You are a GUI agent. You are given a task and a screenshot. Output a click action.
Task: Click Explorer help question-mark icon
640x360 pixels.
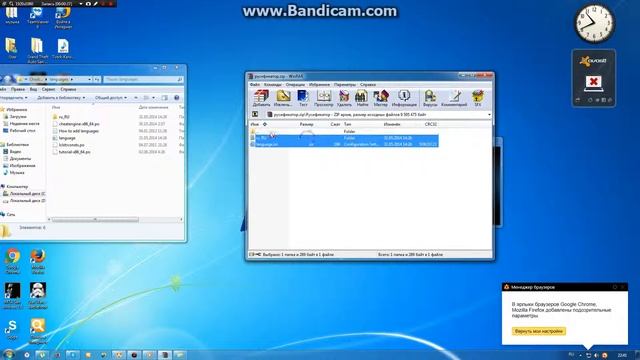pos(177,98)
